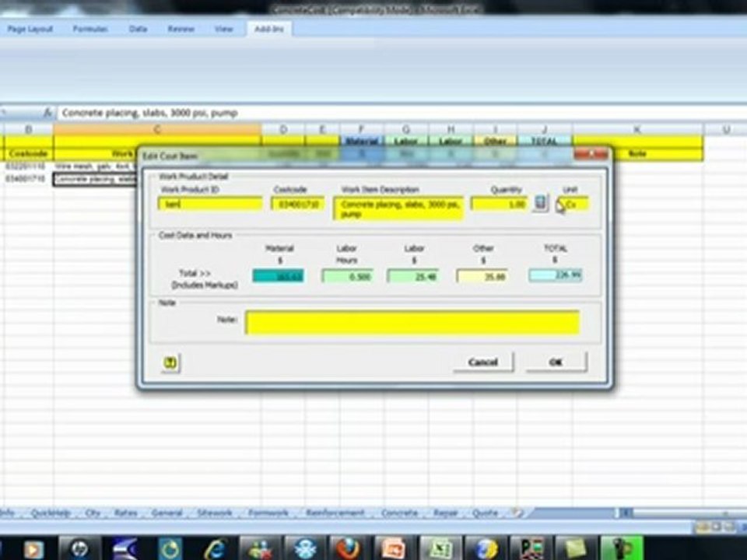Switch to the Sitework sheet tab
This screenshot has width=747, height=560.
pos(215,513)
